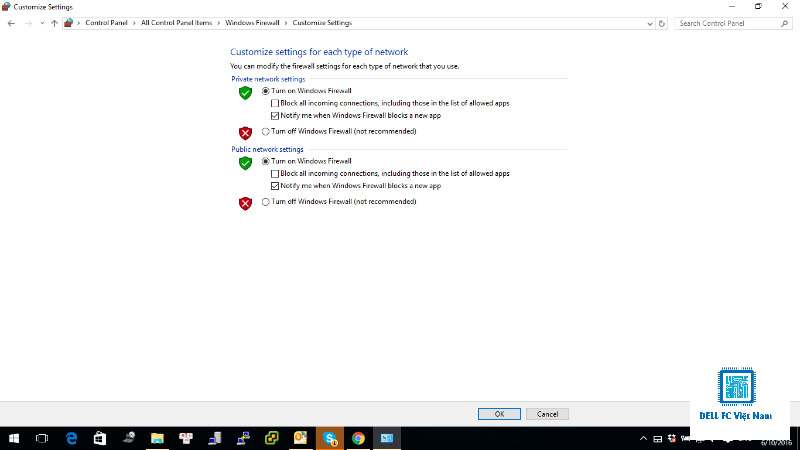The height and width of the screenshot is (450, 800).
Task: Click the back navigation arrow
Action: tap(11, 23)
